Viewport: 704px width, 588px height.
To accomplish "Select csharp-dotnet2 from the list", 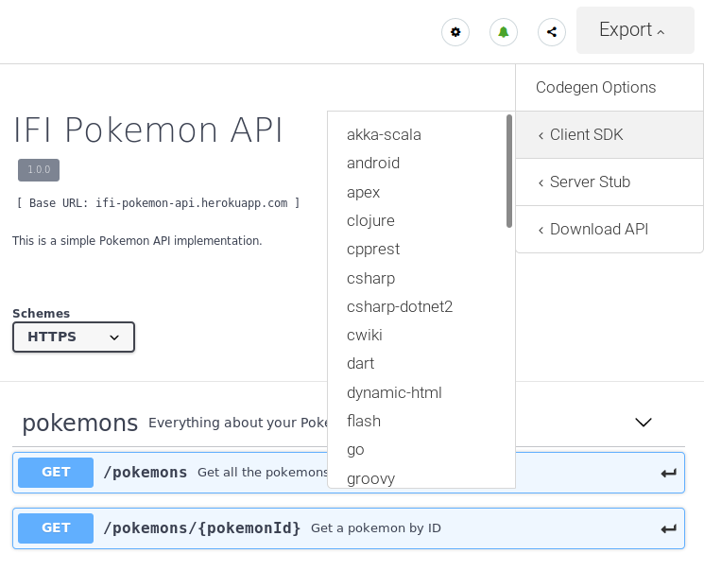I will click(x=400, y=306).
